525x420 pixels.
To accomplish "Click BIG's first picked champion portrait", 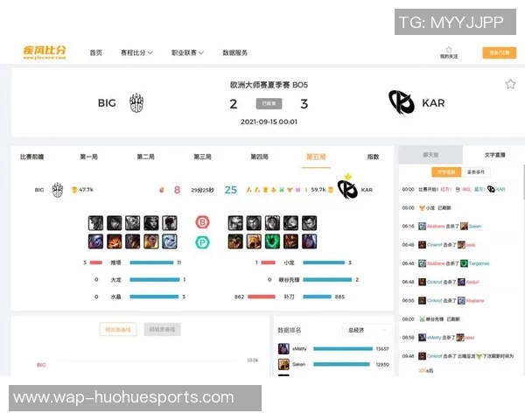I will [95, 241].
